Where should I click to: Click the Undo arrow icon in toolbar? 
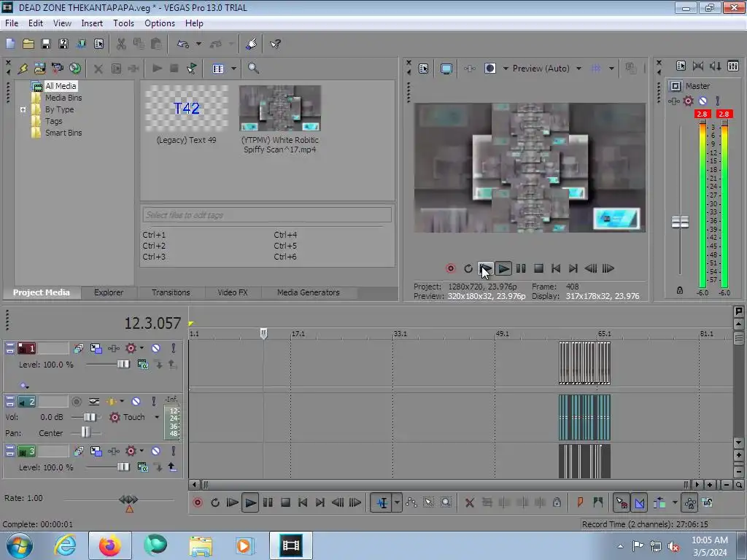[183, 44]
